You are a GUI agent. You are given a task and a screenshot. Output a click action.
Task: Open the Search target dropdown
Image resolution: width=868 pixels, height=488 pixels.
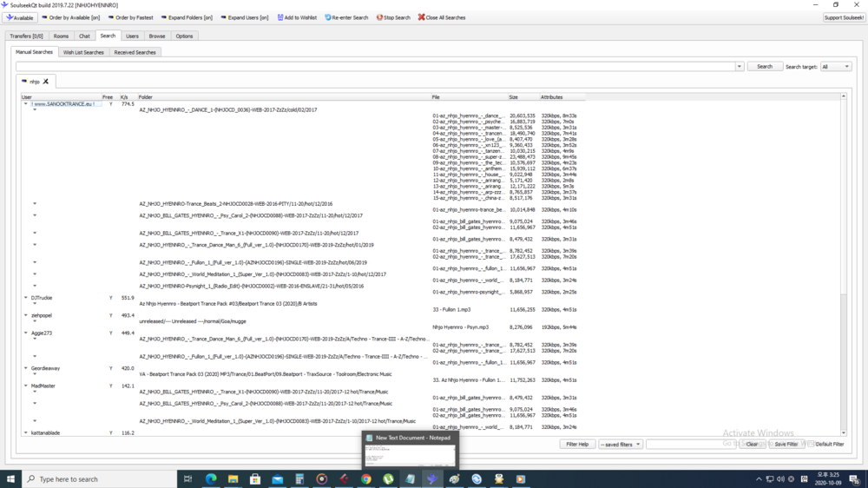pyautogui.click(x=836, y=67)
